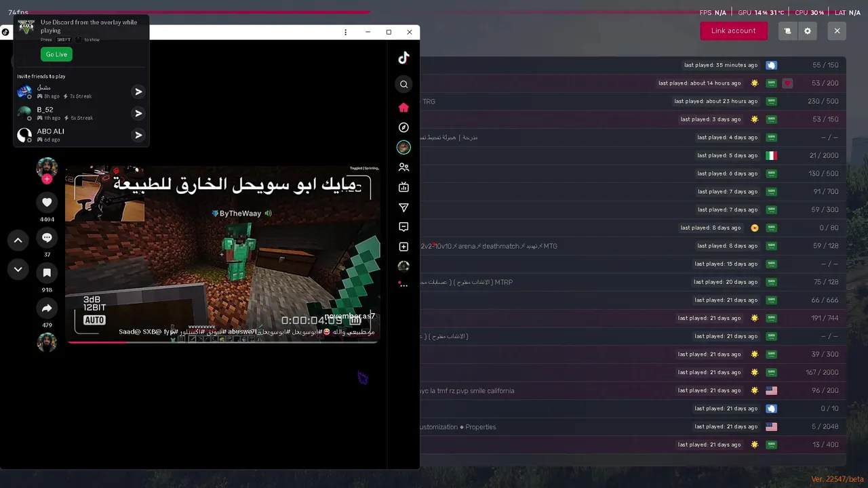Click blue icon on 55 / 150 server

pyautogui.click(x=771, y=65)
